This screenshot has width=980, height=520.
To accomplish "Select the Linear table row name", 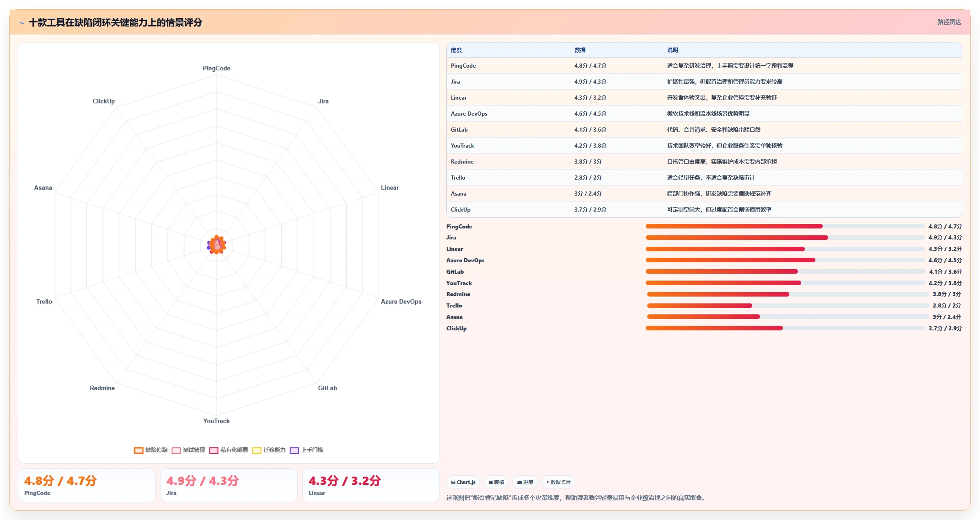I will point(459,98).
